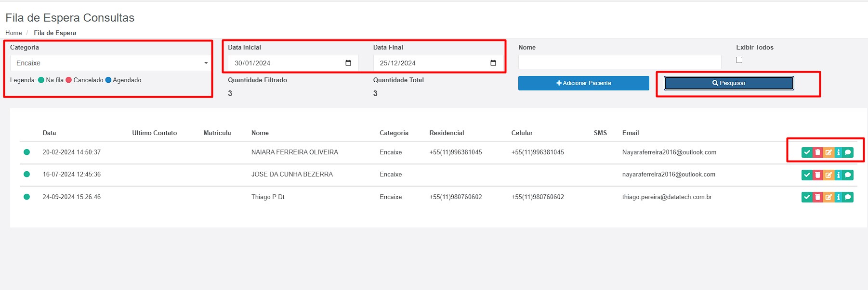The image size is (868, 290).
Task: Click edit pencil icon for Thiago P Dt
Action: (x=829, y=197)
